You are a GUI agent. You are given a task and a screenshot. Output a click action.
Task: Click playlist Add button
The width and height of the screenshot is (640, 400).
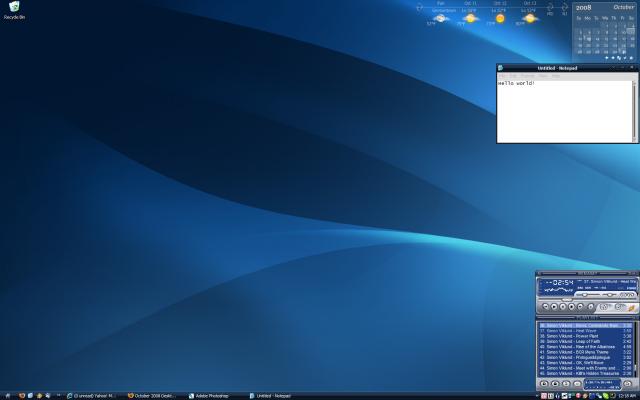(544, 384)
